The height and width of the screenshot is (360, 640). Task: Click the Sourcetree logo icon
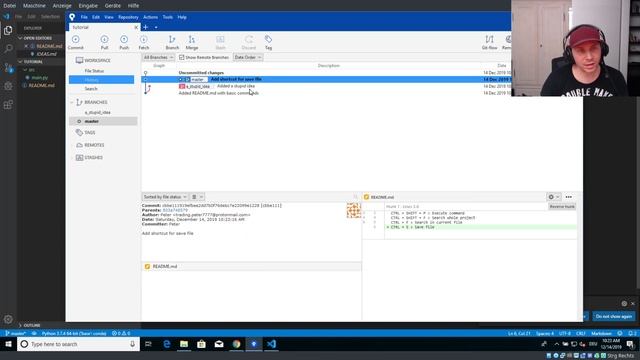coord(72,17)
